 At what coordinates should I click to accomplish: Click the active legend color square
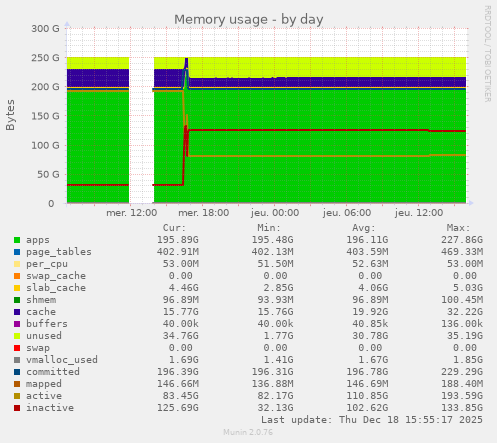point(17,396)
